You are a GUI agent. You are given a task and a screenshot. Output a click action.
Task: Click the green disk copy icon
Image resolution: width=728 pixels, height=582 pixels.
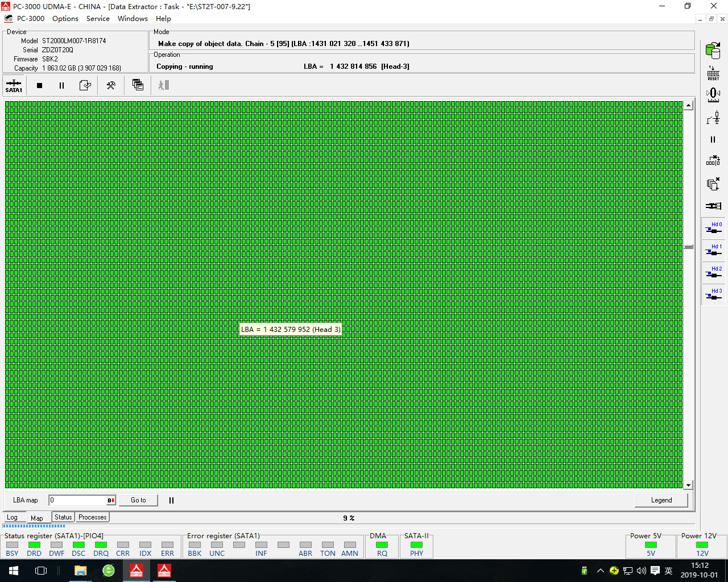[713, 50]
